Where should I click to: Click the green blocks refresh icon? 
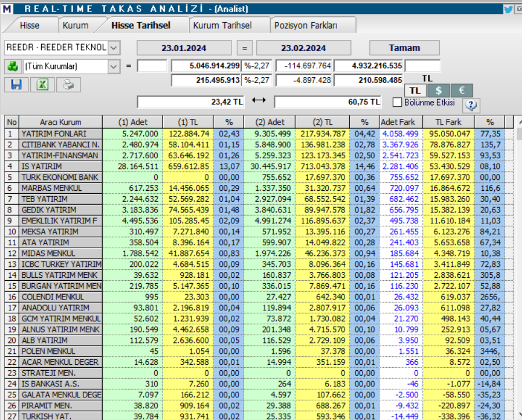(13, 66)
